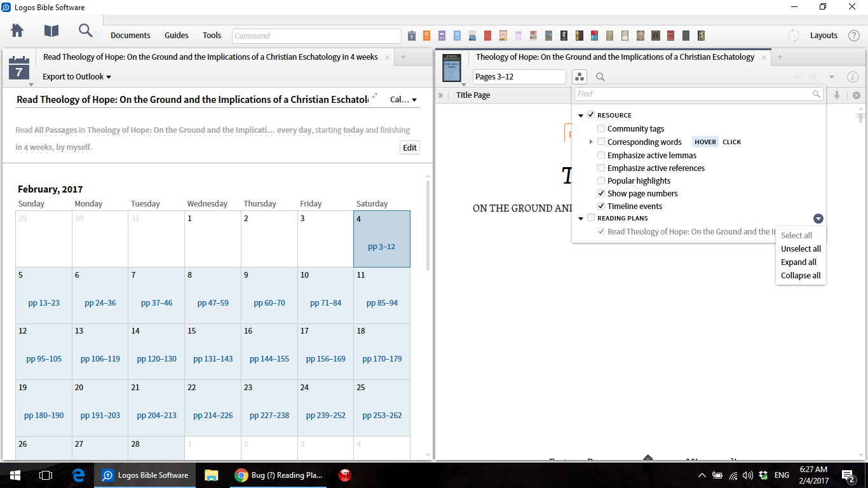
Task: Open the Home page icon
Action: pyautogui.click(x=17, y=30)
